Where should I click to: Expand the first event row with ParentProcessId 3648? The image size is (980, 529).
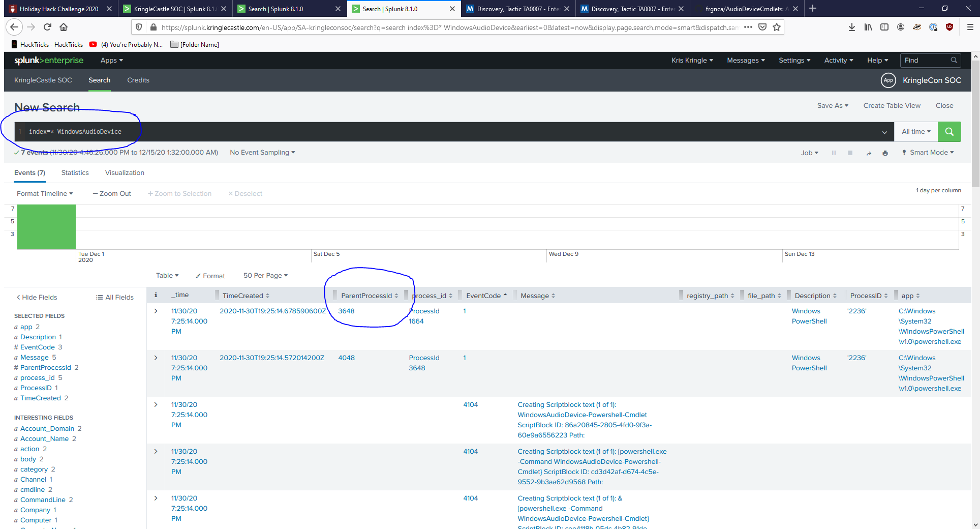click(x=156, y=311)
